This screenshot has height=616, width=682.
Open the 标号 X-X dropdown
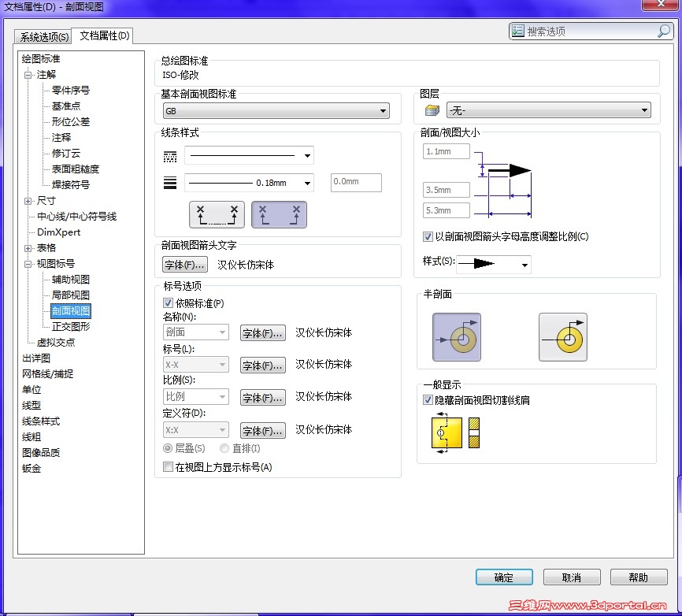(x=196, y=365)
